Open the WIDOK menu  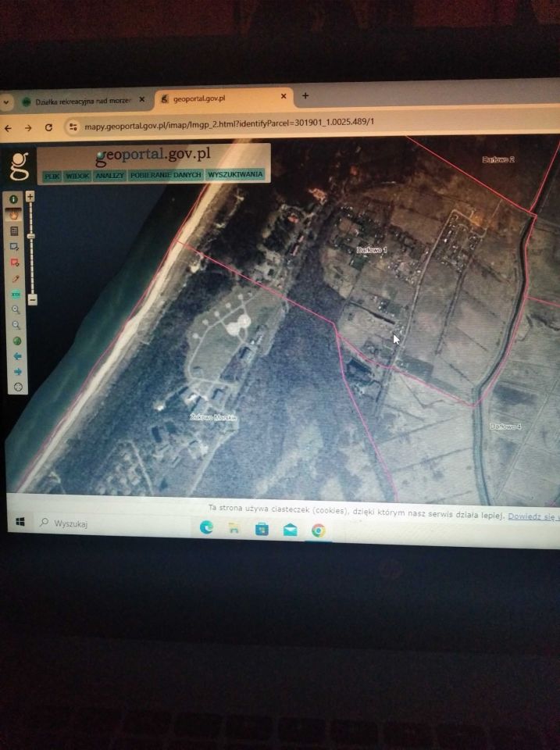click(x=77, y=176)
